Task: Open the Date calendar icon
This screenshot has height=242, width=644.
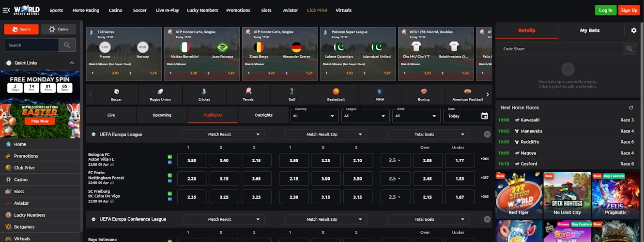Action: tap(485, 116)
